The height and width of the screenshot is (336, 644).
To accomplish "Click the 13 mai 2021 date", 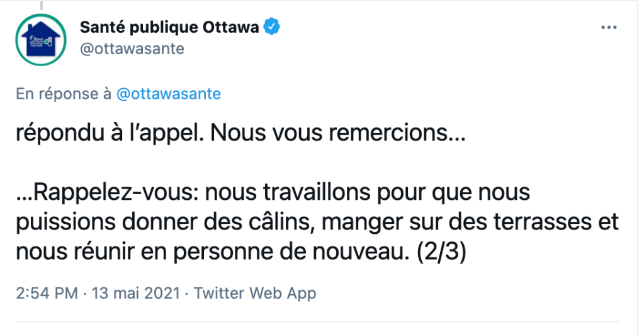I will (136, 293).
